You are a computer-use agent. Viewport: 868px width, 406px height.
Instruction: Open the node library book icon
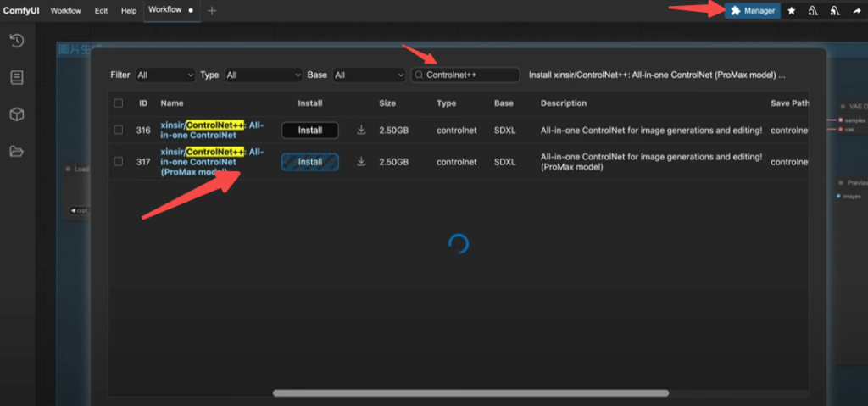click(17, 77)
